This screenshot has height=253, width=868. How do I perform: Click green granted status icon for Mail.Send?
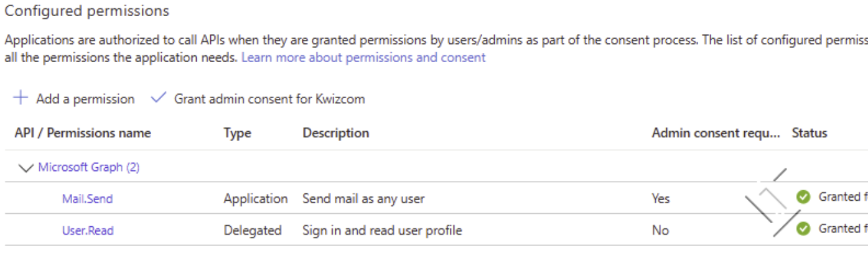803,197
